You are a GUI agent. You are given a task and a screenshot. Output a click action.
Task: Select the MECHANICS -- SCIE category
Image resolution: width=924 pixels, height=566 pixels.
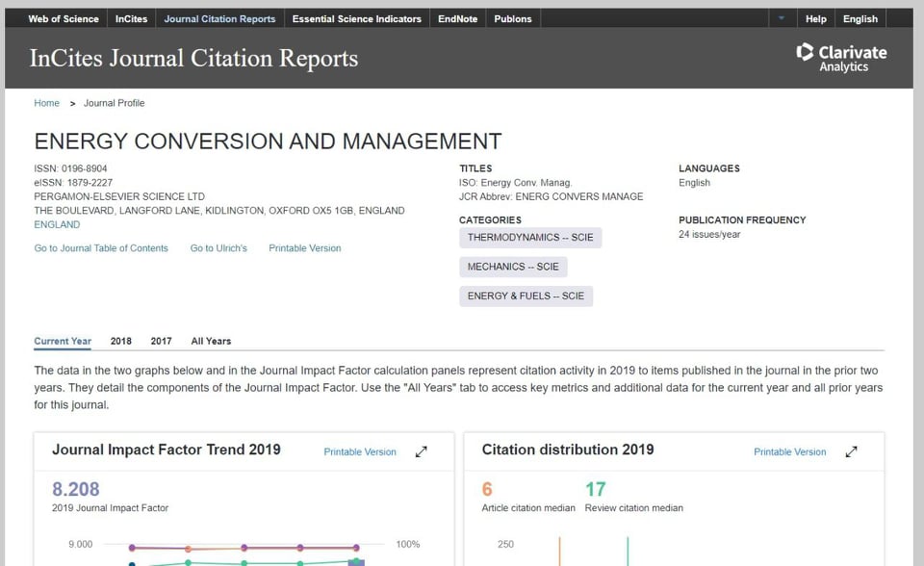[x=513, y=267]
